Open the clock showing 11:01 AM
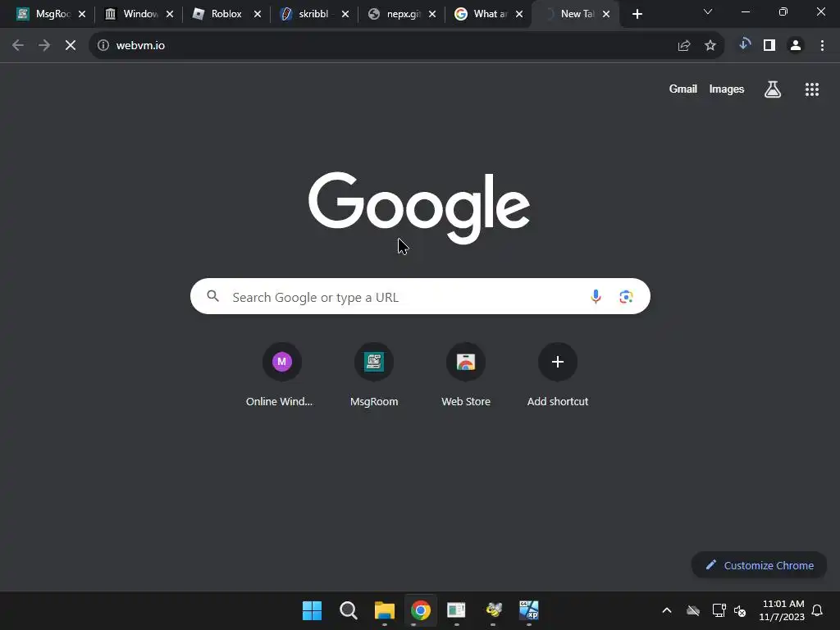This screenshot has width=840, height=630. [782, 610]
